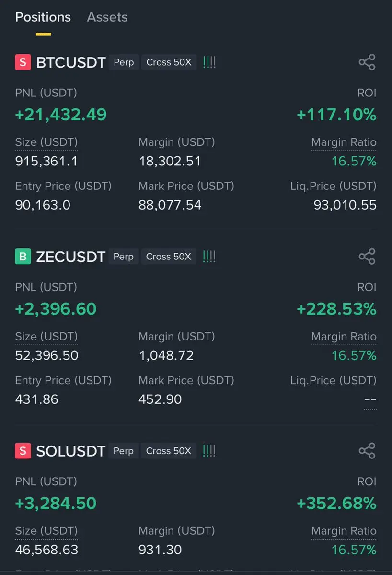Tap the SOLUSDT Margin Ratio label
Screen dimensions: 392x575
344,531
